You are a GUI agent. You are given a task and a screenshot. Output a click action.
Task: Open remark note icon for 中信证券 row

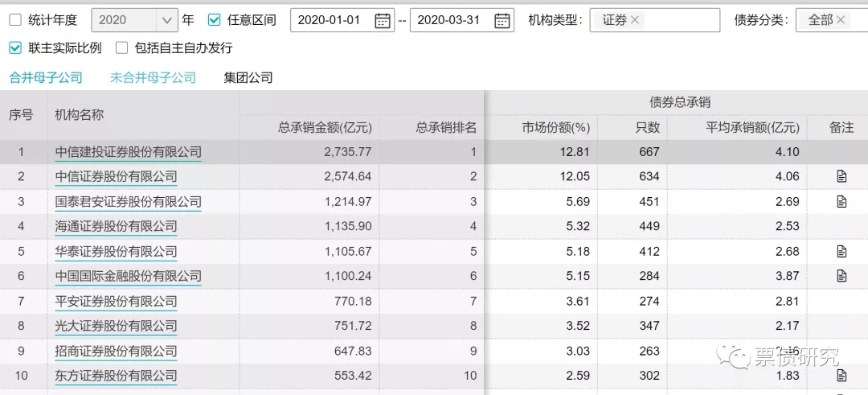coord(841,176)
